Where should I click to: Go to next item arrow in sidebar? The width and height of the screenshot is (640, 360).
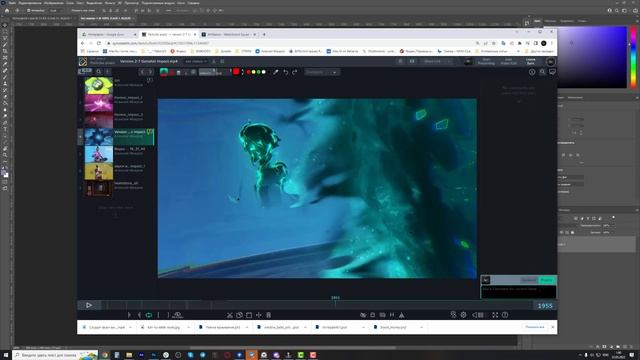click(150, 72)
